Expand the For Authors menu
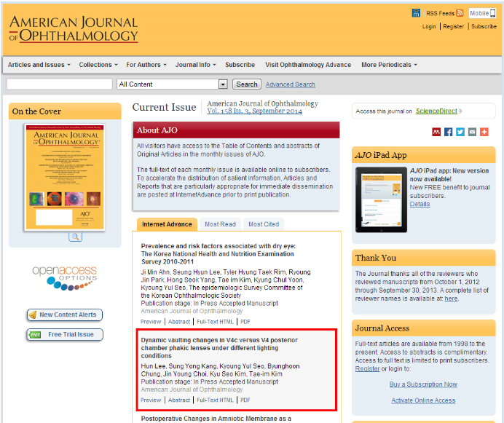 pyautogui.click(x=146, y=65)
